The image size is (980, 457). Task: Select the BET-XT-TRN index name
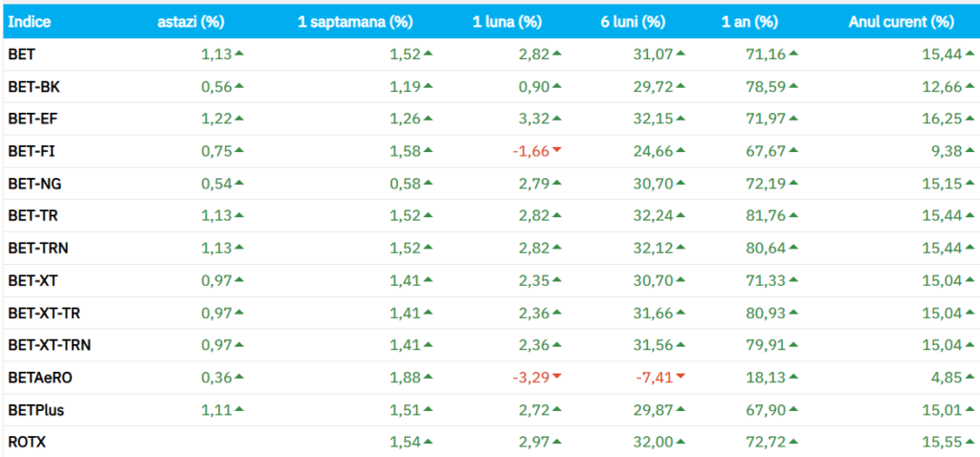(x=49, y=345)
